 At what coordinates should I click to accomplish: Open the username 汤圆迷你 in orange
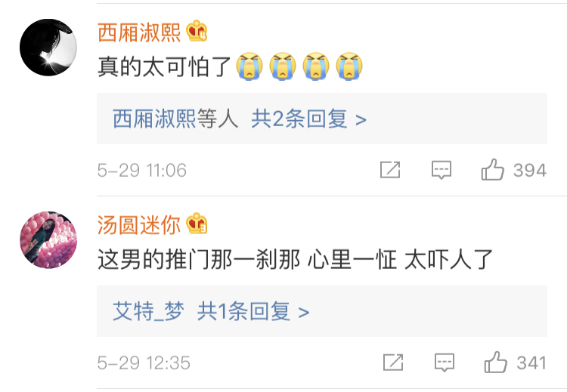coord(139,225)
